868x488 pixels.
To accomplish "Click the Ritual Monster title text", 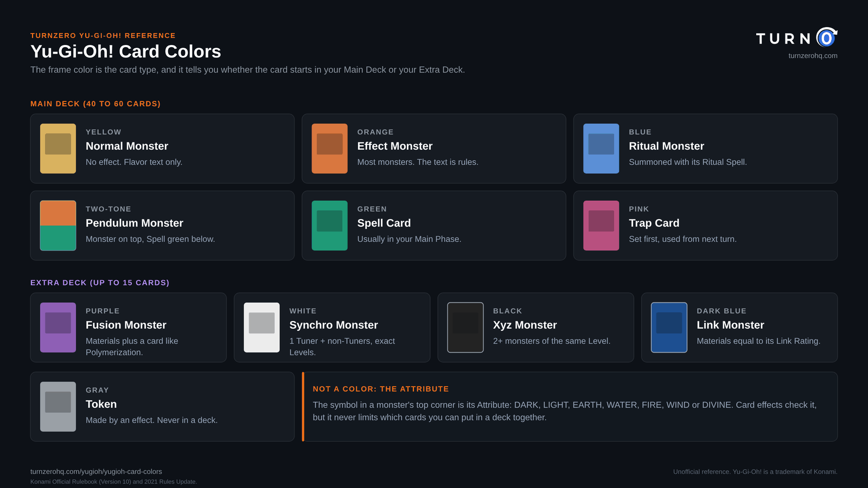I will pos(667,146).
